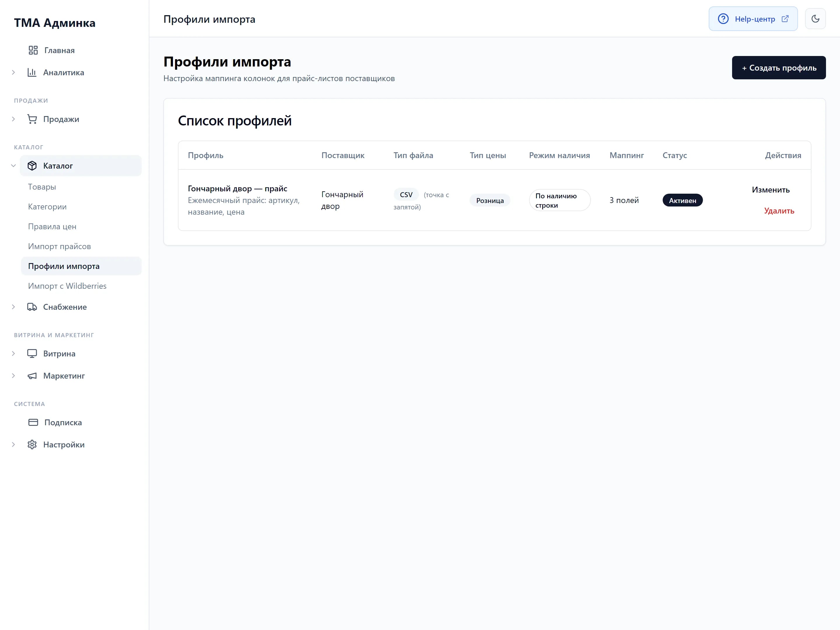This screenshot has width=840, height=630.
Task: Open Импорт с Wildberries item
Action: tap(81, 286)
